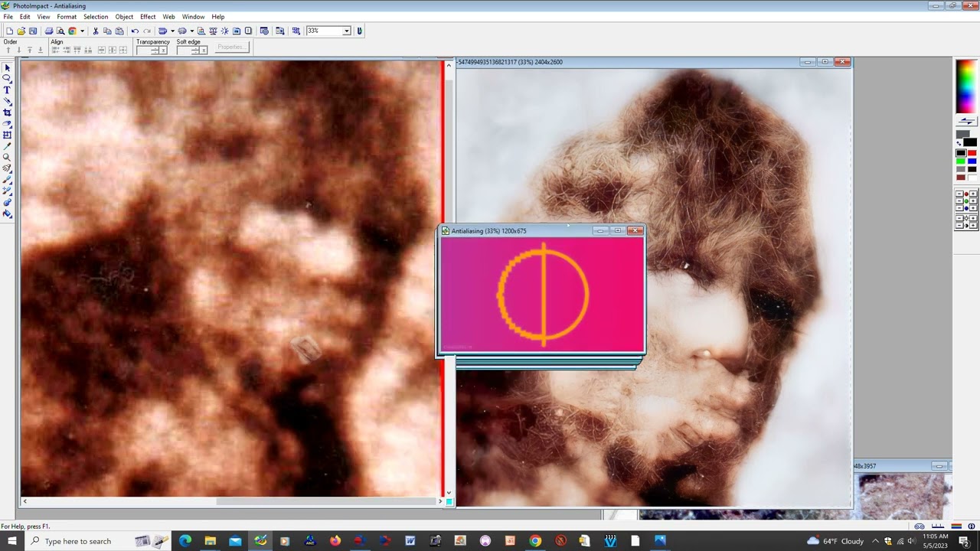Expand the browser preview dropdown arrow
This screenshot has width=980, height=551.
82,31
